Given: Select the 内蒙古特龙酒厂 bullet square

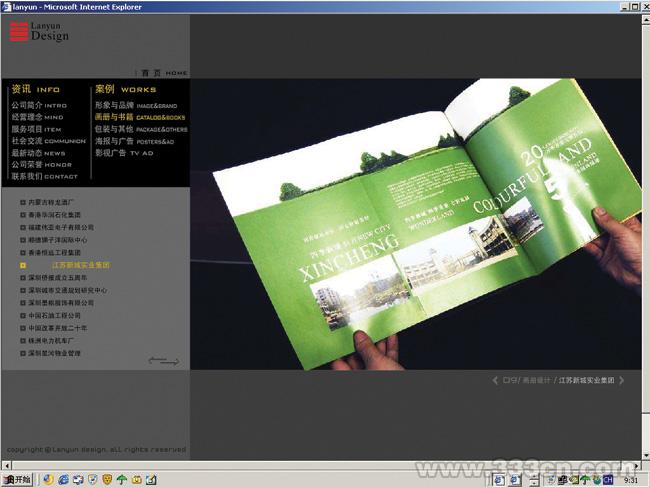Looking at the screenshot, I should tap(23, 202).
